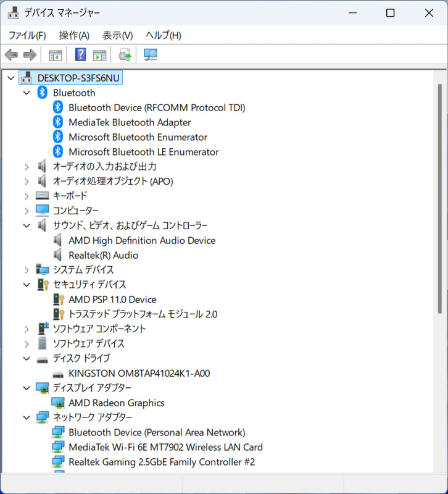Click the keyboard icon beside キーボード
448x494 pixels.
(42, 196)
